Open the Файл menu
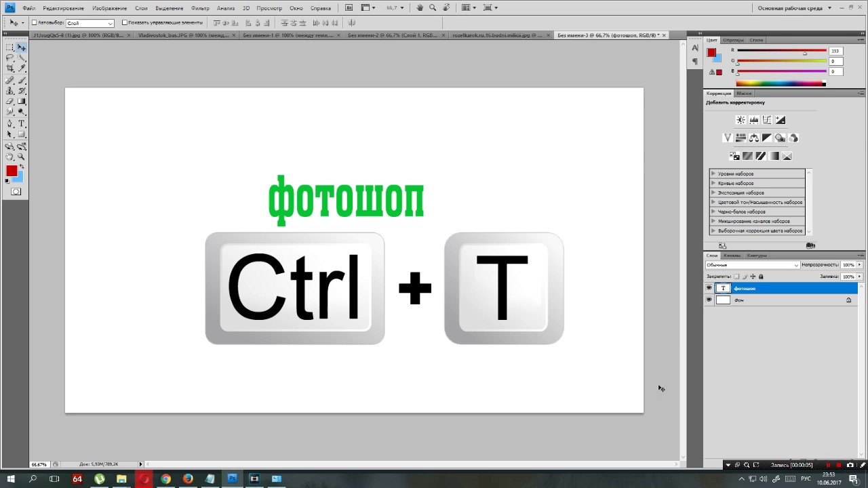868x488 pixels. tap(28, 8)
